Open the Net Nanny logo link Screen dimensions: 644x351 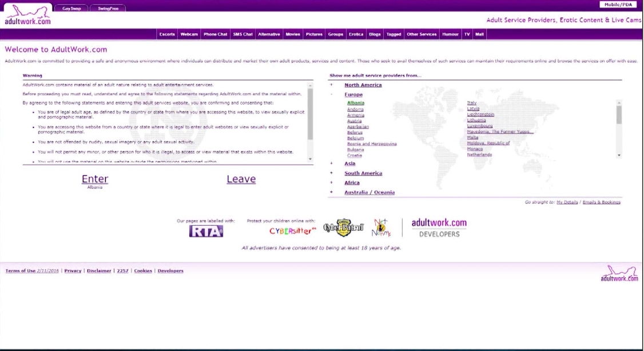381,228
